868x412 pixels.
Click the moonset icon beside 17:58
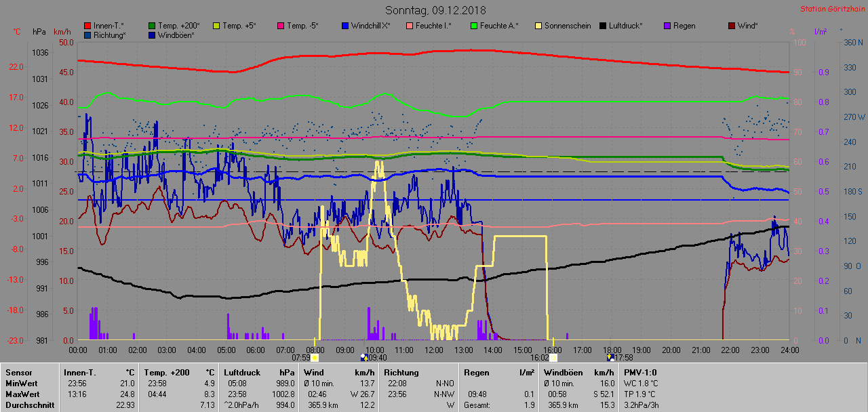coord(610,357)
